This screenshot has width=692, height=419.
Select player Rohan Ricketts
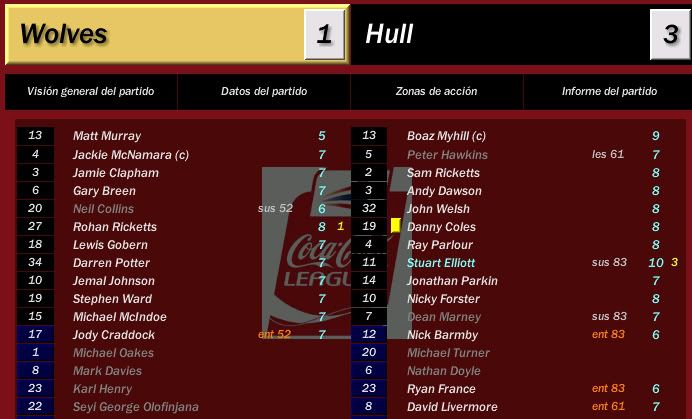115,226
